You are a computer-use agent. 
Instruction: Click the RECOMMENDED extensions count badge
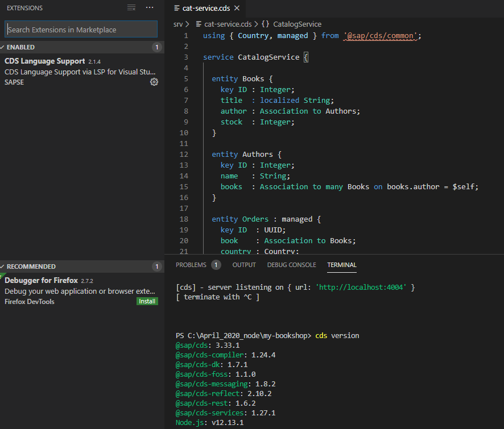coord(157,266)
